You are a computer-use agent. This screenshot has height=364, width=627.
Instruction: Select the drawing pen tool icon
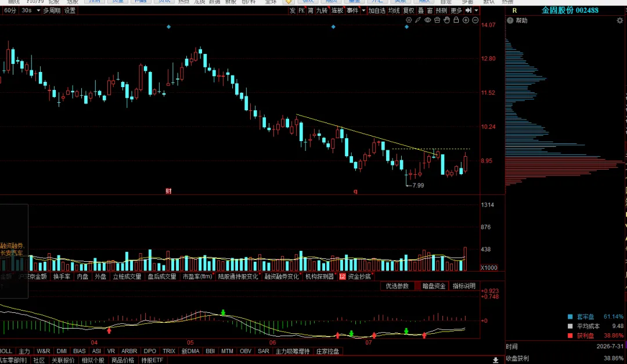[418, 20]
